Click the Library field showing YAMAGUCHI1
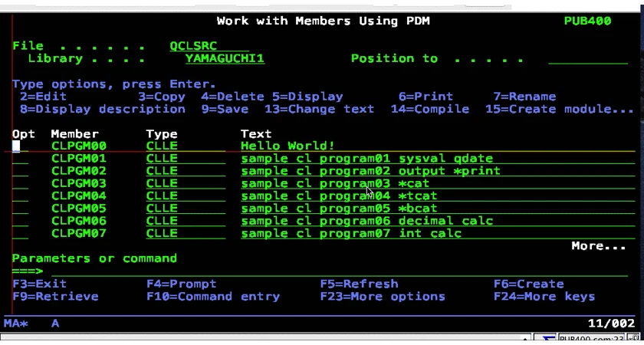Image resolution: width=644 pixels, height=345 pixels. [225, 58]
